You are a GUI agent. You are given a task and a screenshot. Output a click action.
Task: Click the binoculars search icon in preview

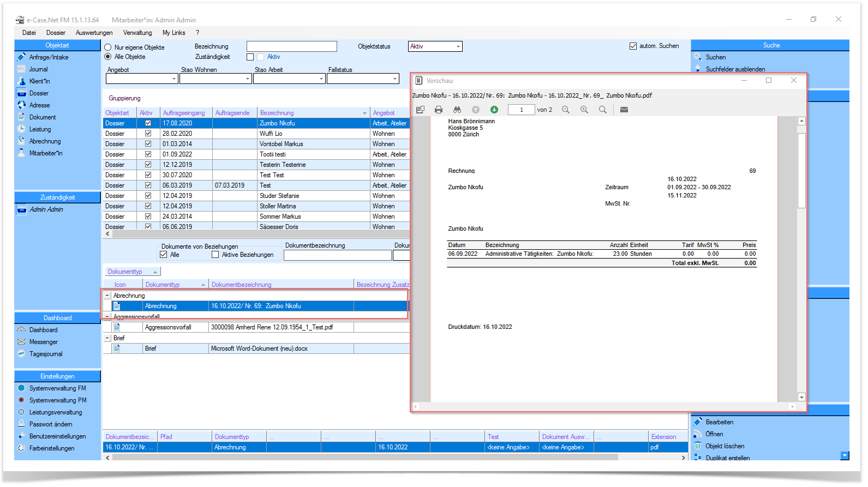click(457, 110)
